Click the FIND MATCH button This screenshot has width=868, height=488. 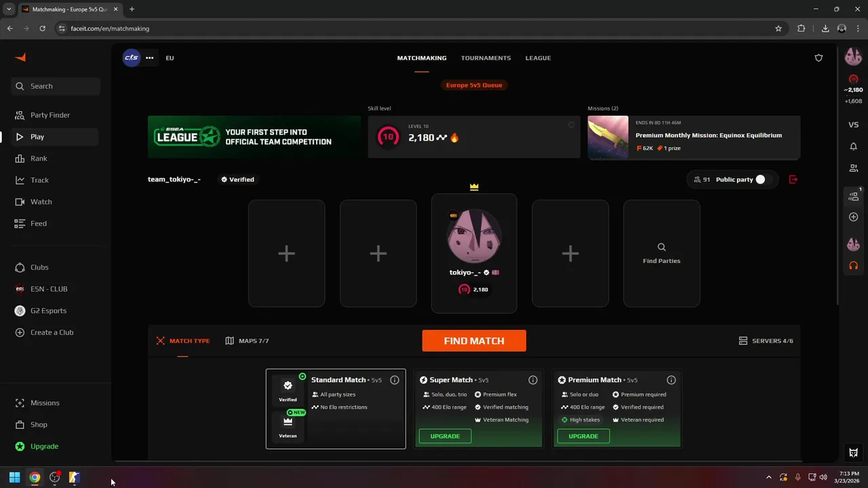click(474, 341)
